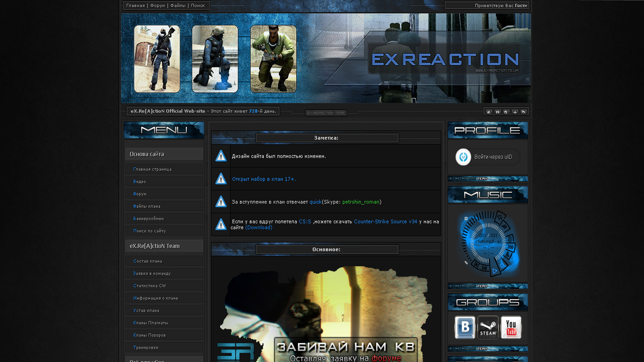
Task: Open Файлы клана in the side menu
Action: tap(164, 206)
